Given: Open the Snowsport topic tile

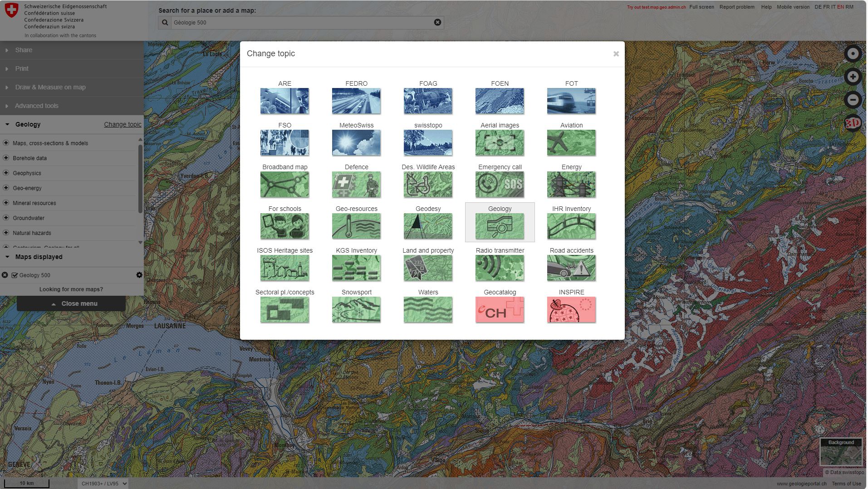Looking at the screenshot, I should (356, 309).
